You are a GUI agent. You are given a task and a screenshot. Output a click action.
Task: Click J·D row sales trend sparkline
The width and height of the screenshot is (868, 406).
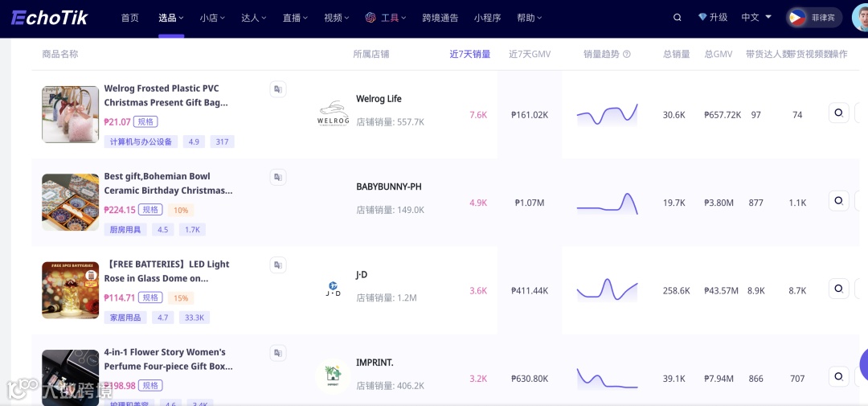tap(608, 289)
